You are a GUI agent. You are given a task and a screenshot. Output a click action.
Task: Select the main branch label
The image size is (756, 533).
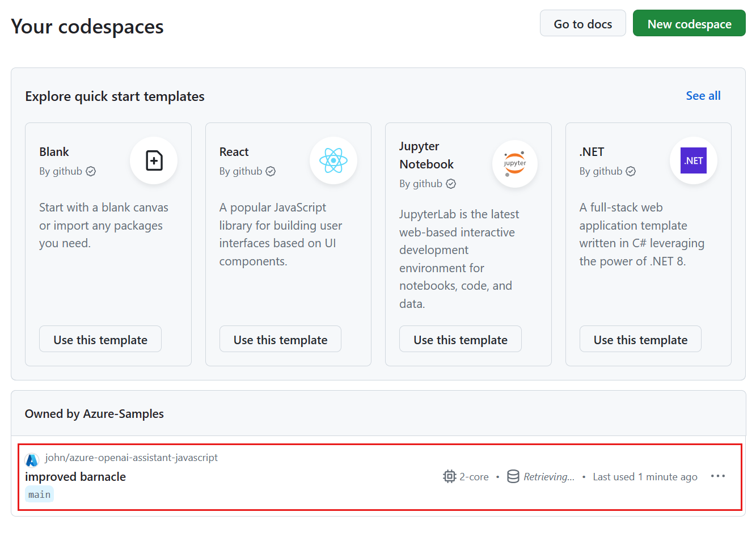pos(39,494)
